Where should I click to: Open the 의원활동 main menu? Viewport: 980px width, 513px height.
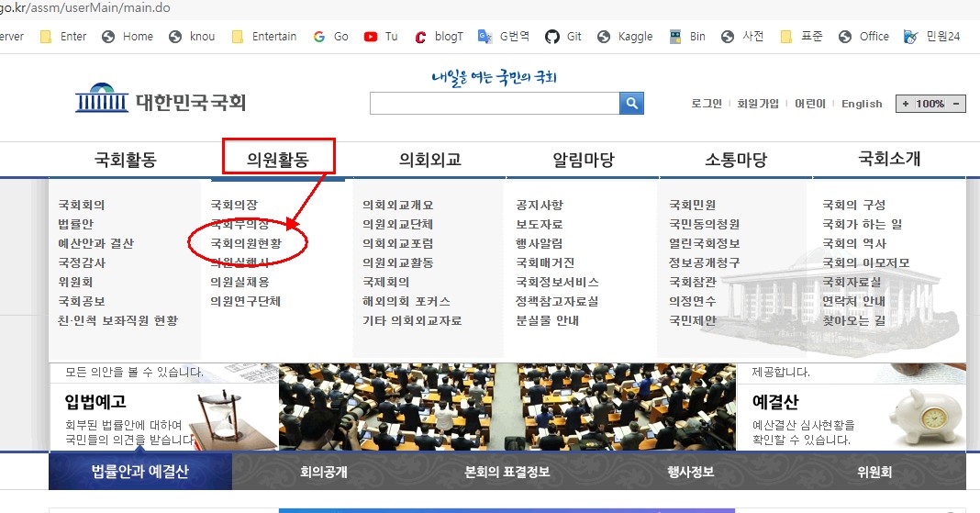tap(278, 160)
